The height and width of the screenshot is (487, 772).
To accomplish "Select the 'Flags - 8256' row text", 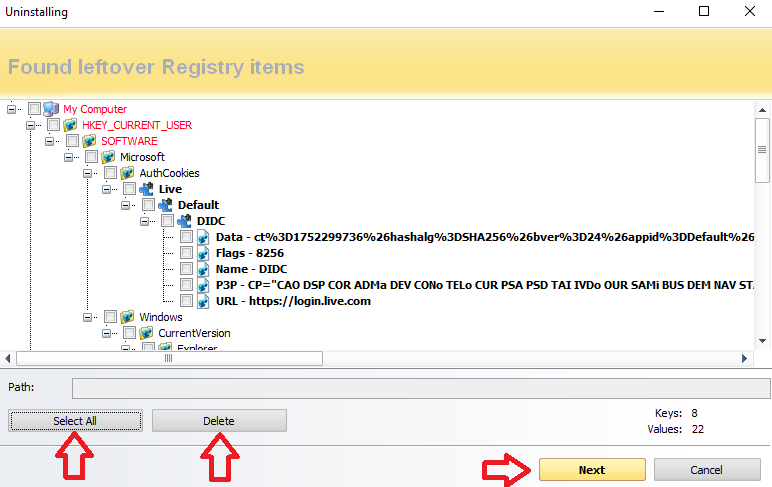I will click(x=250, y=253).
